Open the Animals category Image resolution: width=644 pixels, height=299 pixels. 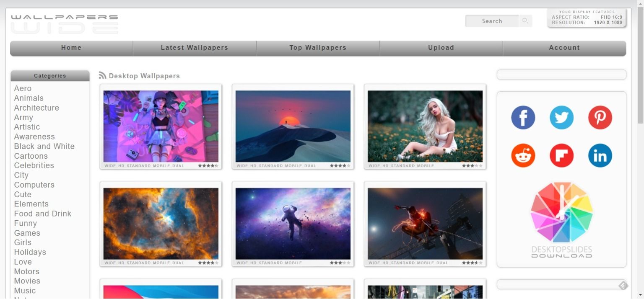tap(29, 98)
